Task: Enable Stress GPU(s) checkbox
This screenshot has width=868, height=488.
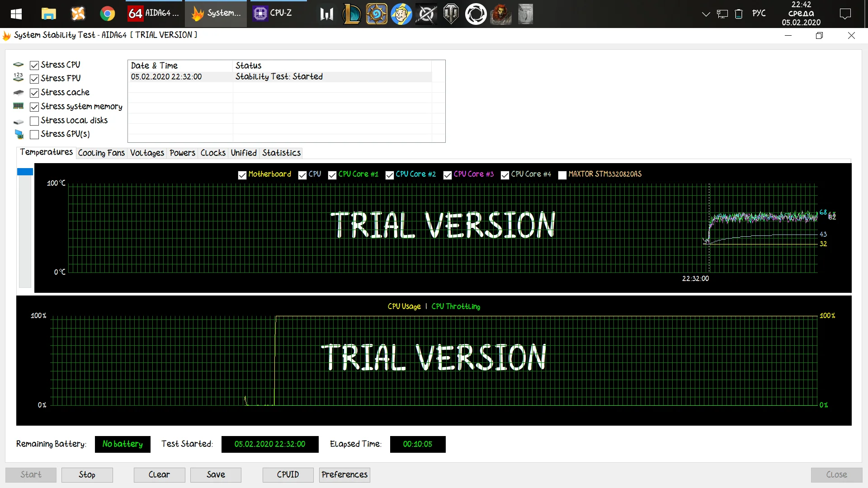Action: (34, 135)
